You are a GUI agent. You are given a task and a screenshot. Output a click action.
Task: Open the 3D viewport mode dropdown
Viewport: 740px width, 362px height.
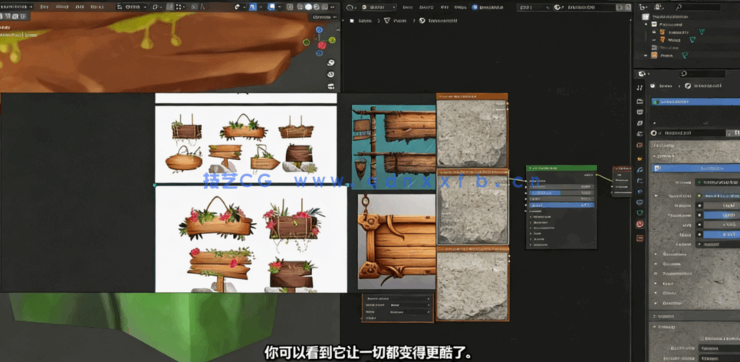pos(16,7)
